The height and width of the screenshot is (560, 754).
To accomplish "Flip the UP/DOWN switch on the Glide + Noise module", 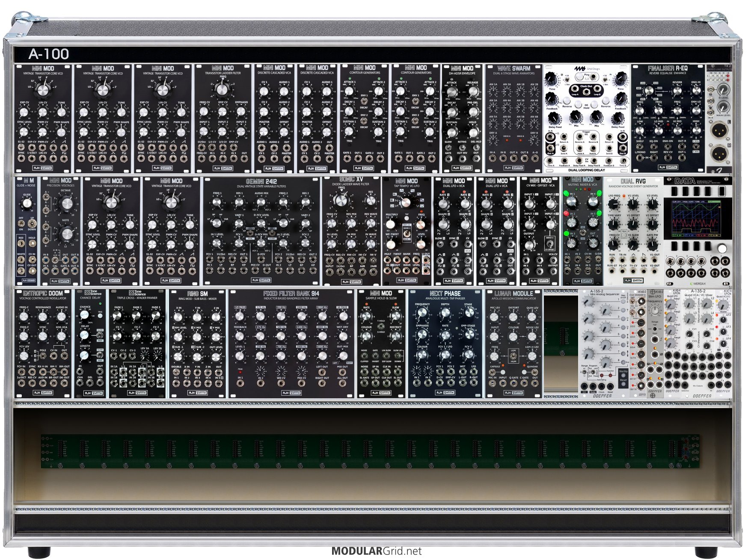I will [32, 224].
